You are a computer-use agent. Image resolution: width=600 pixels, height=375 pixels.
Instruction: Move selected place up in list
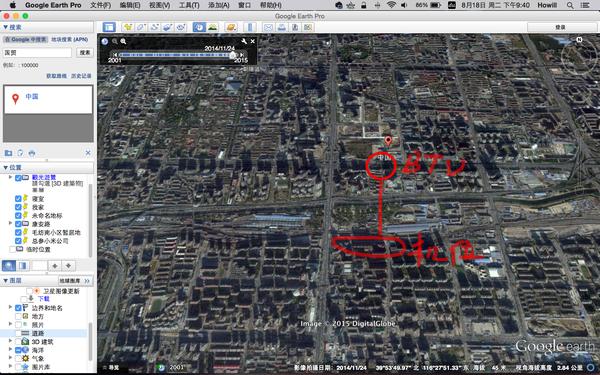click(x=55, y=266)
